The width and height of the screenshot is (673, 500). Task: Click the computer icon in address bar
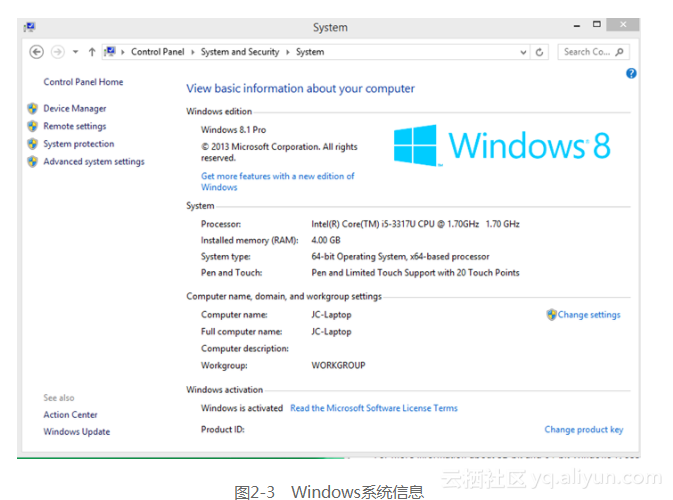pyautogui.click(x=110, y=52)
